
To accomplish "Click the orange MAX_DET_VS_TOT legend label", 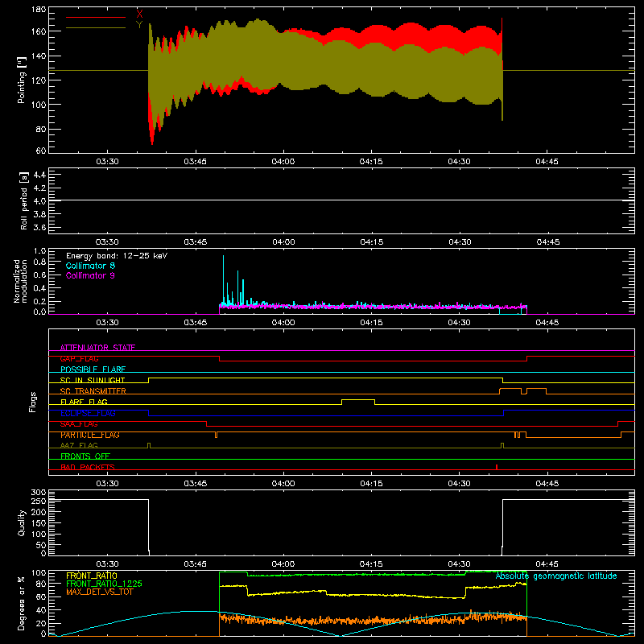I will click(100, 592).
